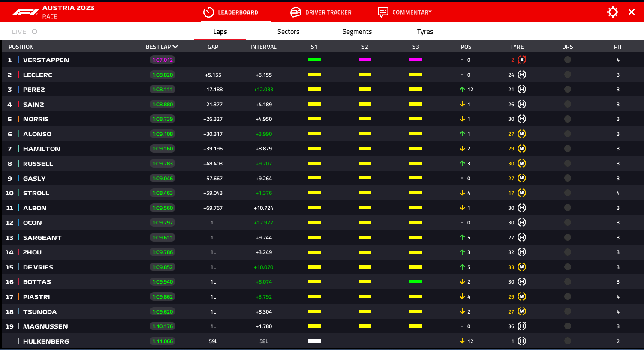Viewport: 644px width, 350px height.
Task: Click Verstappen's green S1 sector bar
Action: [314, 60]
